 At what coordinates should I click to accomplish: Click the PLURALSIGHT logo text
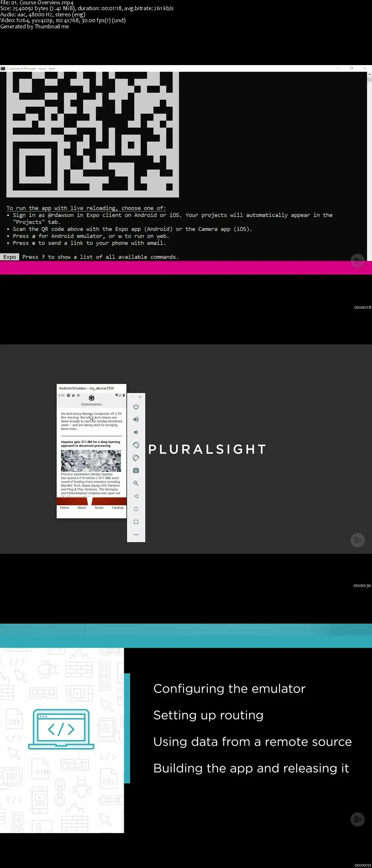click(x=207, y=449)
